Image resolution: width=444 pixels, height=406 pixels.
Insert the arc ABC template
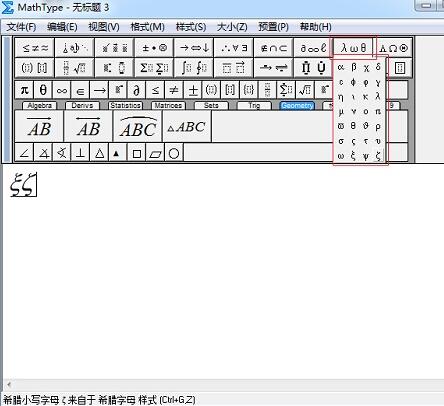[138, 127]
